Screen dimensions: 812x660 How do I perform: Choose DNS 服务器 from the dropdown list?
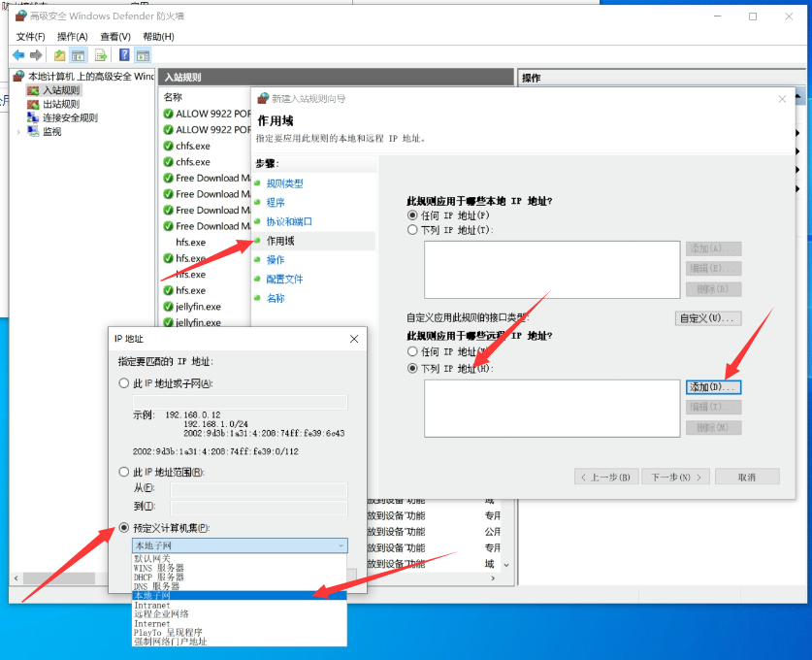pyautogui.click(x=240, y=586)
